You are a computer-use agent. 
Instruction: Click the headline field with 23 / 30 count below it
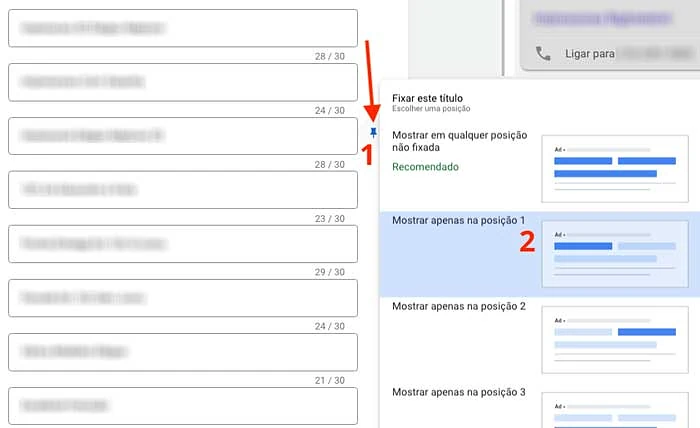coord(183,190)
